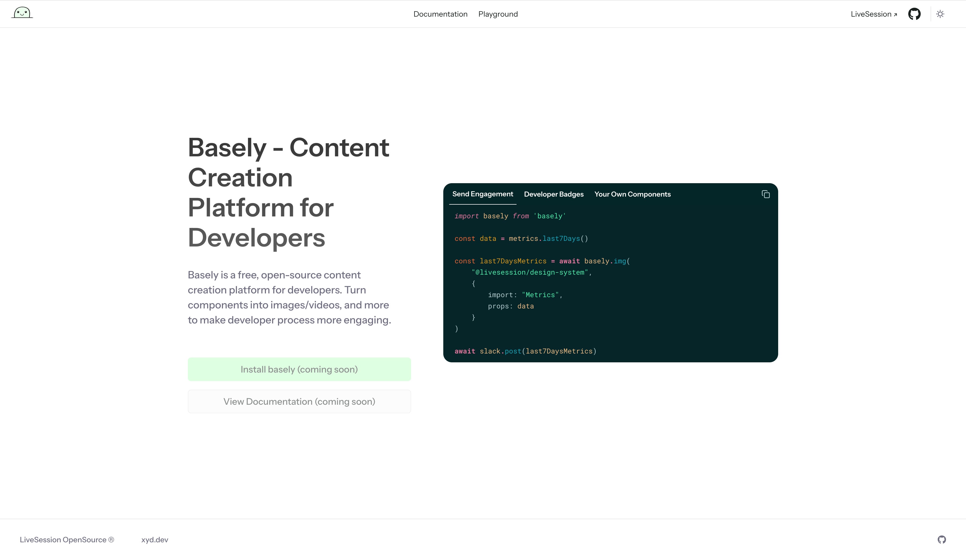Toggle light/dark theme sun icon
Viewport: 966px width, 560px height.
[x=940, y=14]
